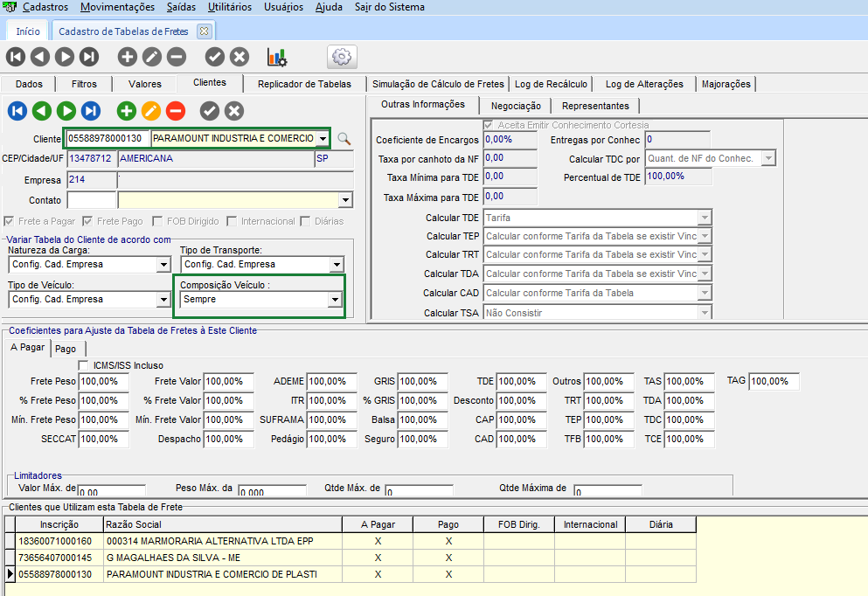The image size is (868, 596).
Task: Toggle the Internacional checkbox
Action: (x=232, y=221)
